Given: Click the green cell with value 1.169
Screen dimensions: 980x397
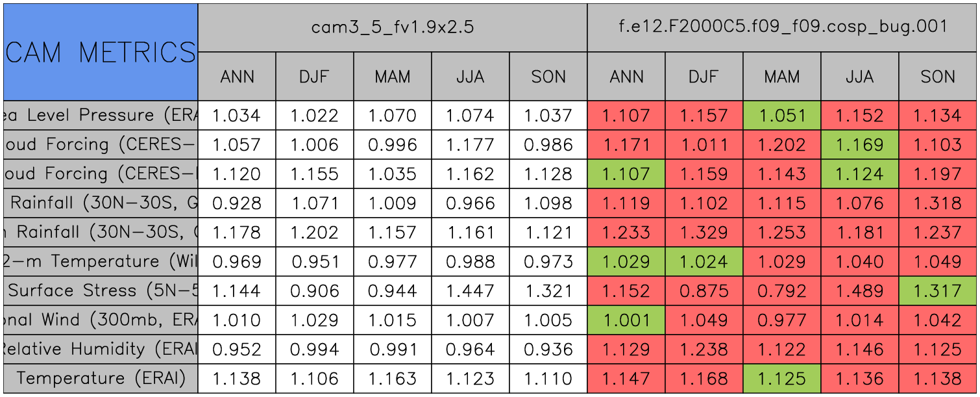Looking at the screenshot, I should (x=859, y=144).
